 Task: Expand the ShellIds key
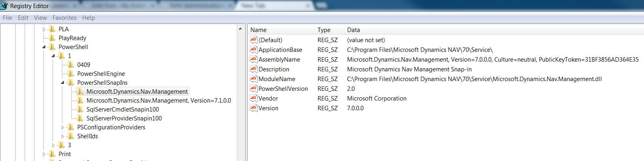(63, 136)
